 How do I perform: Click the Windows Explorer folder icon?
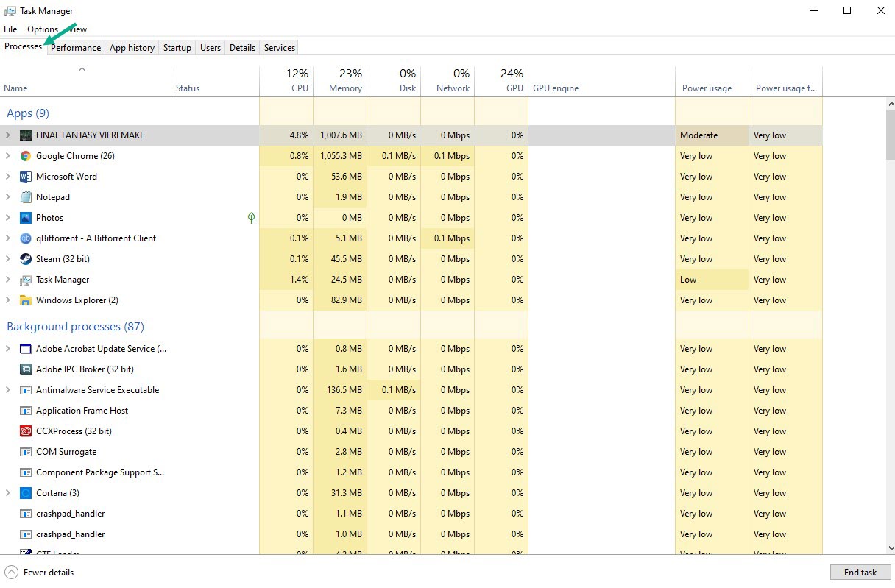tap(26, 300)
